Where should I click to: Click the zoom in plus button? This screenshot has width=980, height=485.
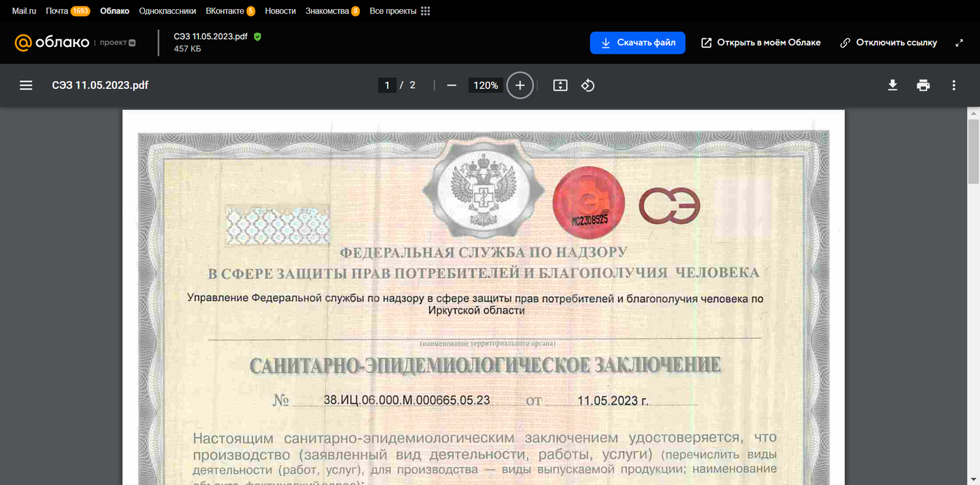click(x=519, y=85)
